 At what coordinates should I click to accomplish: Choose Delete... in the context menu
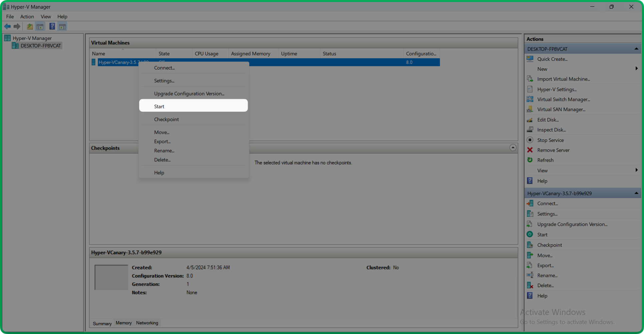point(193,160)
